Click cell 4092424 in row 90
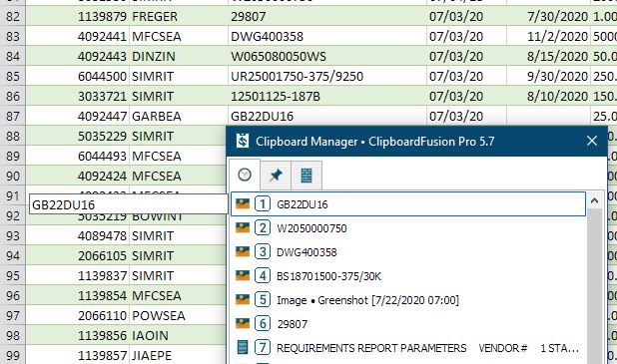 [78, 177]
